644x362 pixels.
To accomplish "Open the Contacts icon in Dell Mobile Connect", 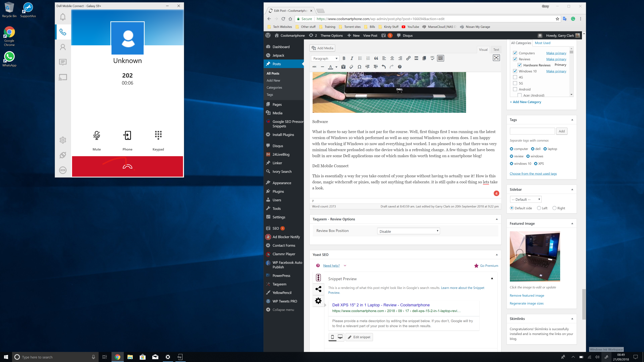I will [x=63, y=47].
